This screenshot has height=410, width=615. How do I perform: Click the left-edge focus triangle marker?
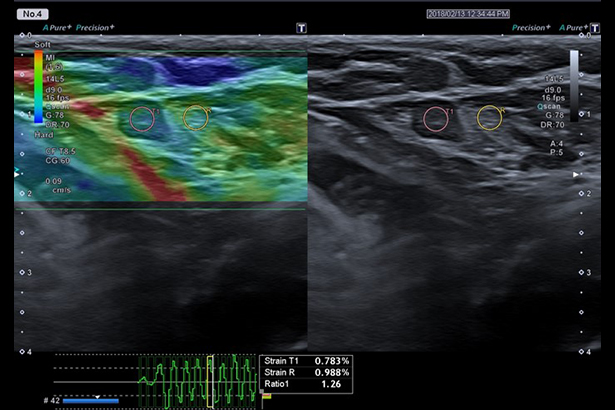click(17, 173)
